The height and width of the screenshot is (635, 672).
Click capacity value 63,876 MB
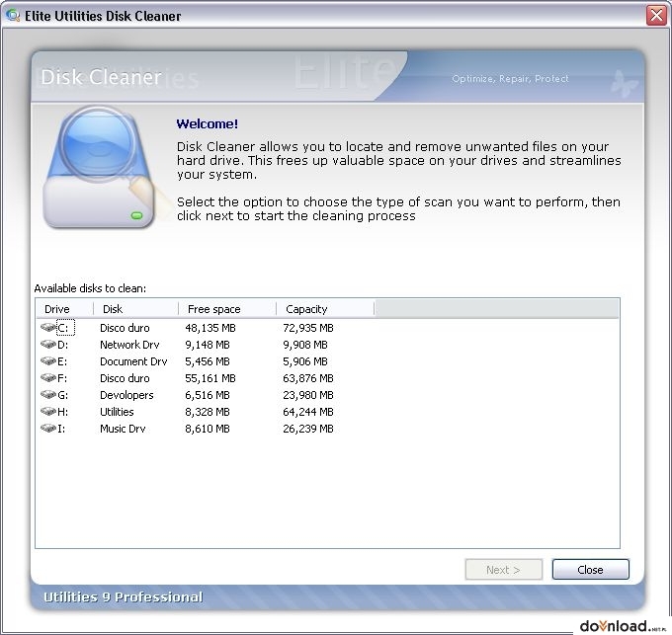(x=308, y=378)
